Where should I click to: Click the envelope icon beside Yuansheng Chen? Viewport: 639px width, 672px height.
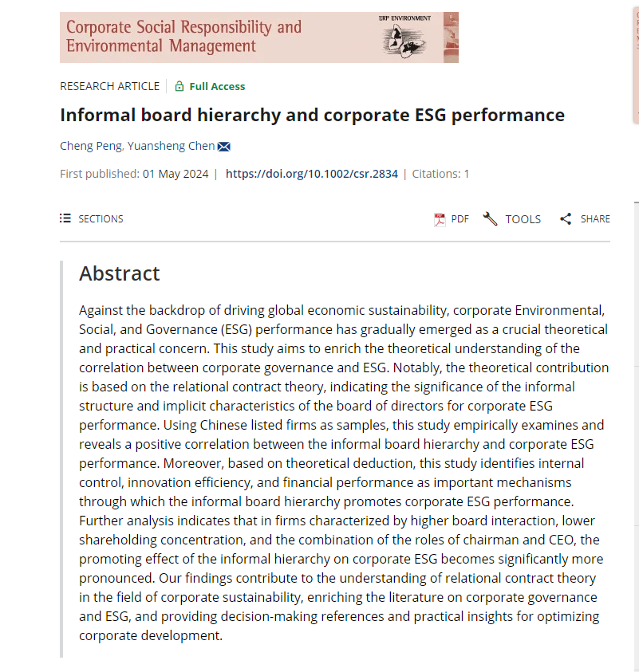pyautogui.click(x=224, y=147)
